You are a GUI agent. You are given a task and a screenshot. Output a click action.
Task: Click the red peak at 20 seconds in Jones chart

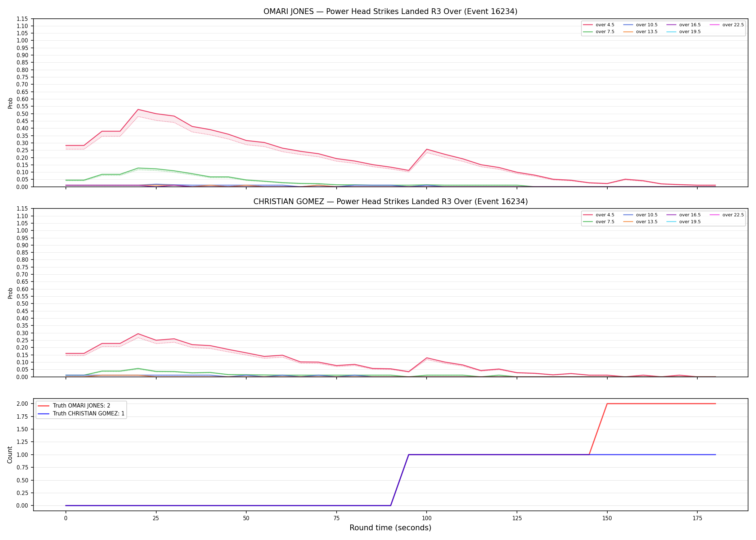(138, 109)
